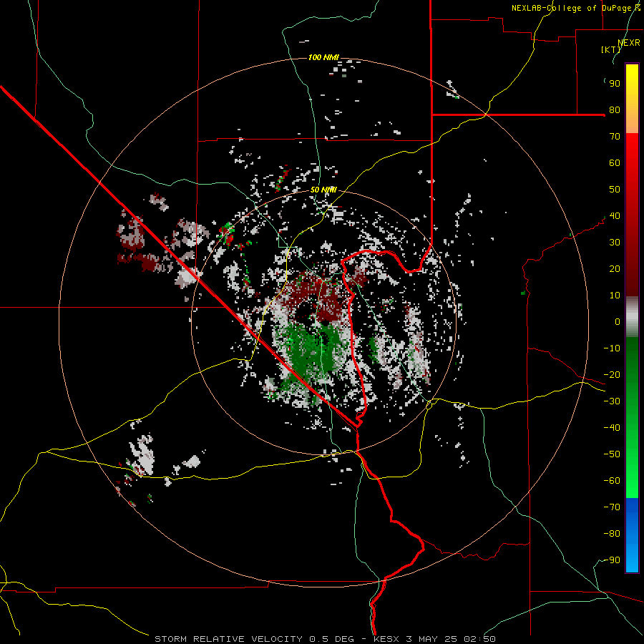
Task: Click the "-90" value on the velocity scale
Action: [x=612, y=560]
